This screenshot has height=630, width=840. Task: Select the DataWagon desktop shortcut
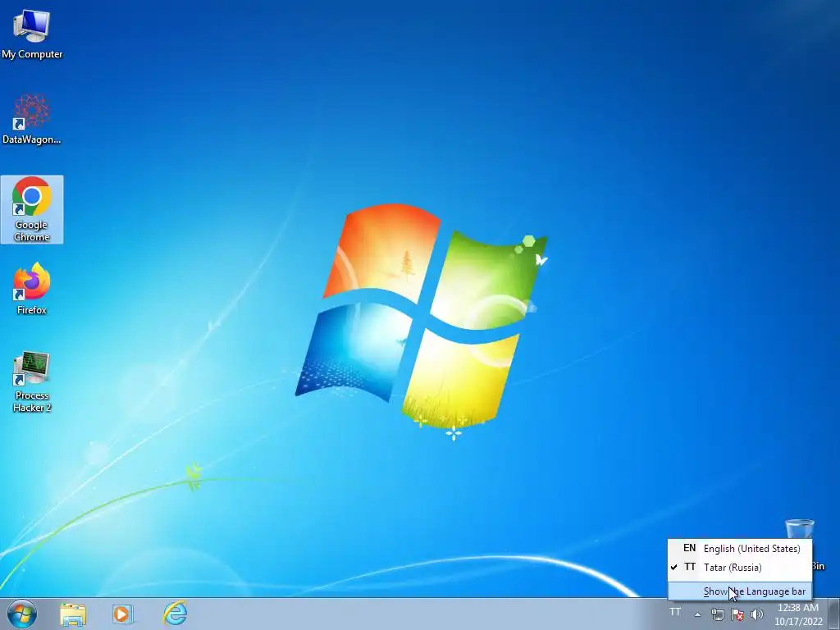tap(32, 120)
